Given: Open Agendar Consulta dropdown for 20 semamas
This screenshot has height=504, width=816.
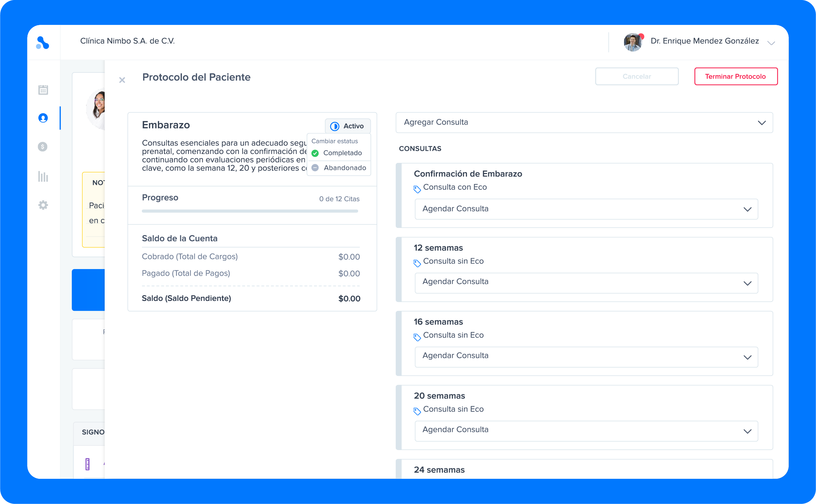Looking at the screenshot, I should 586,431.
